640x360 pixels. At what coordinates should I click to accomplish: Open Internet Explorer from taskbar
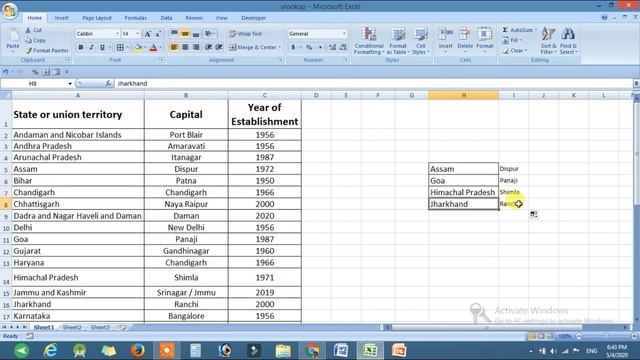51,350
